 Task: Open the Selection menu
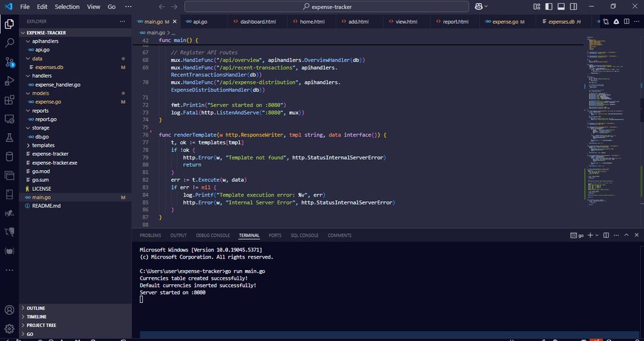(67, 6)
